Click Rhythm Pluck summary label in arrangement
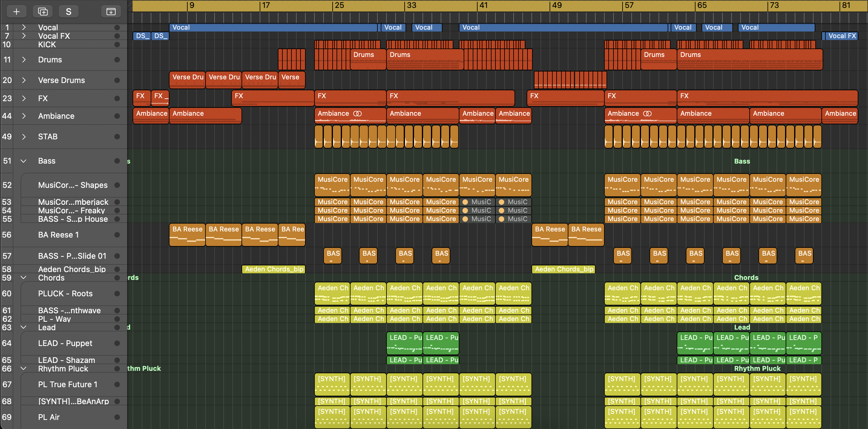 point(757,369)
